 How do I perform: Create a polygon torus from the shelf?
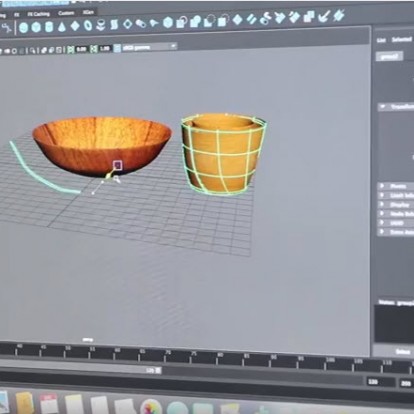point(88,25)
